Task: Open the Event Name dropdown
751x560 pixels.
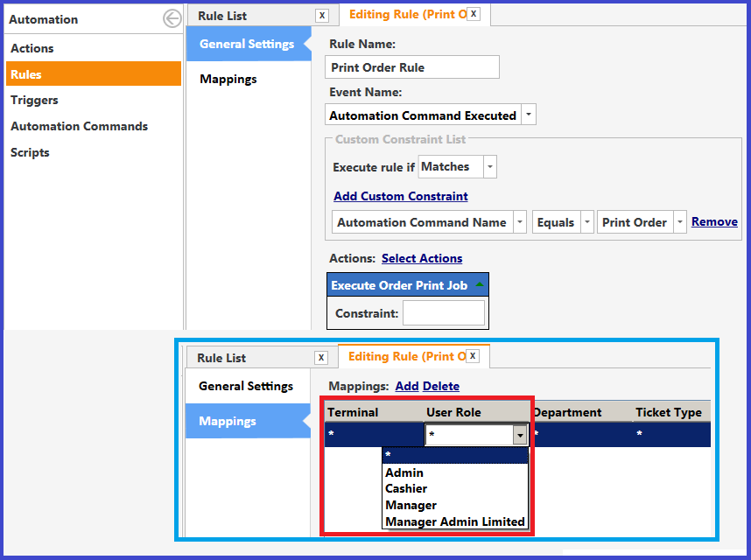Action: tap(528, 115)
